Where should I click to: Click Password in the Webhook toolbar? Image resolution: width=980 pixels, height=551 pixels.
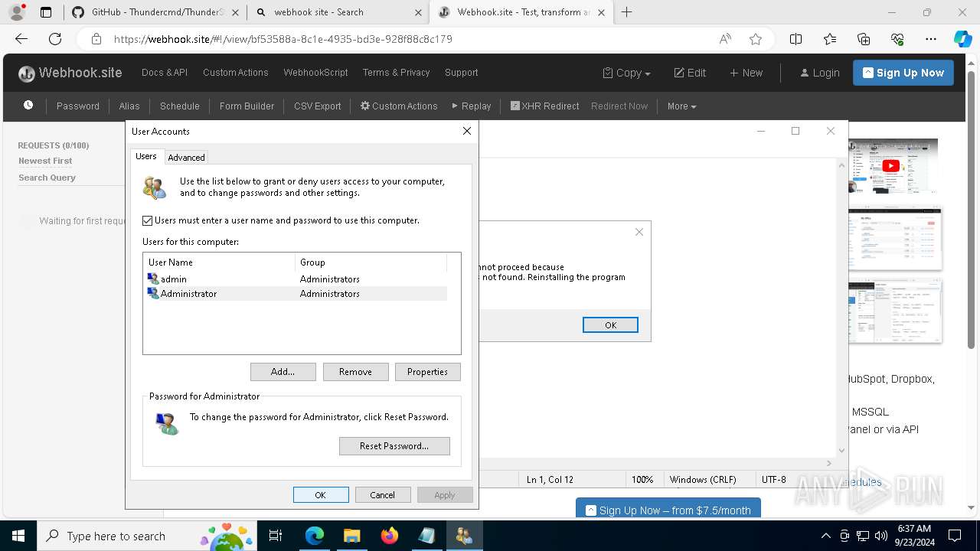tap(78, 106)
